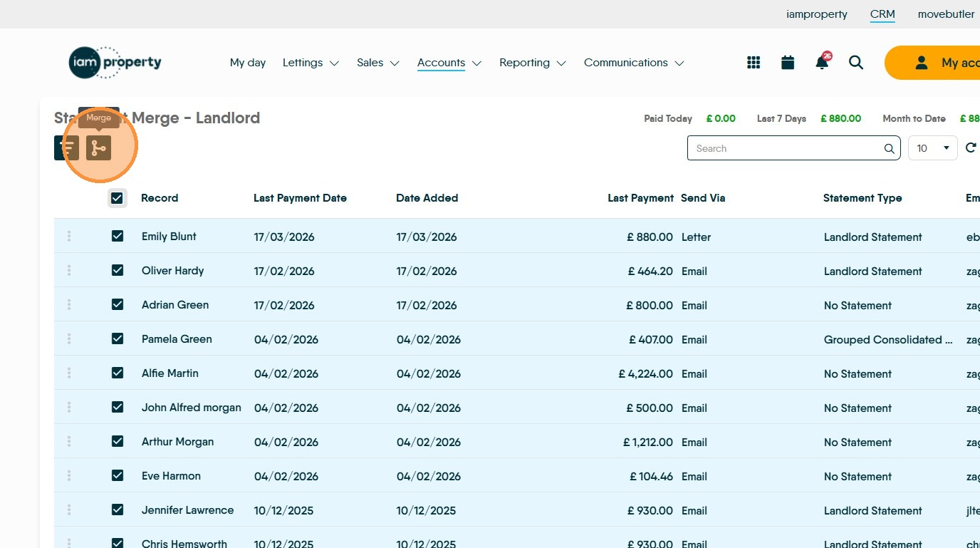The width and height of the screenshot is (980, 548).
Task: Select the name Emily Blunt
Action: [x=169, y=237]
